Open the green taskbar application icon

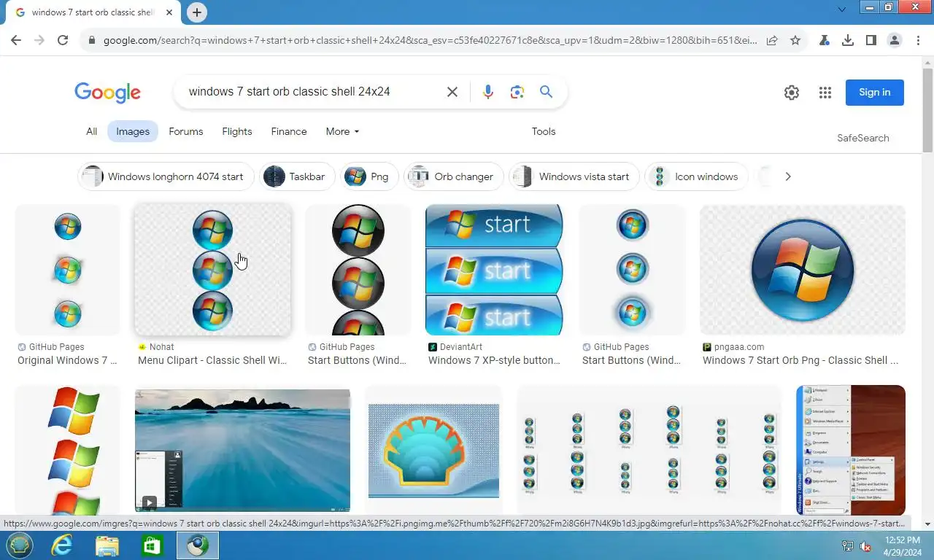pyautogui.click(x=152, y=545)
